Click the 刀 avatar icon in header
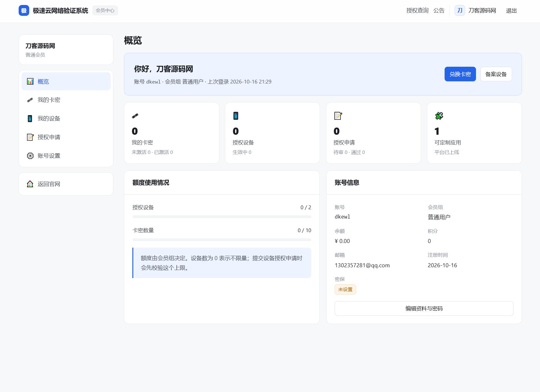The height and width of the screenshot is (392, 540). coord(460,11)
